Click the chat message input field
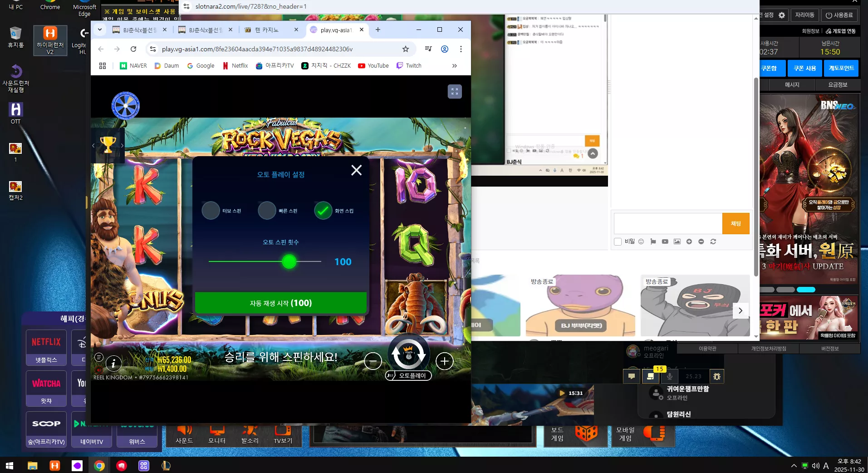 668,224
